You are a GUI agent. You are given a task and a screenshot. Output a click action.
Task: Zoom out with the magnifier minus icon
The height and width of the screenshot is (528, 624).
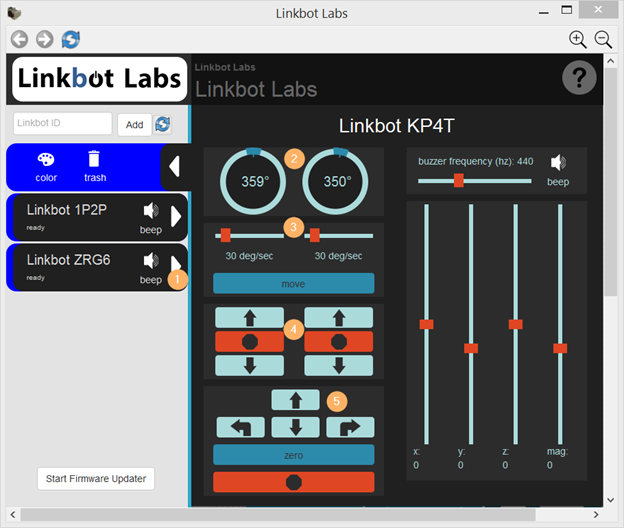coord(603,39)
